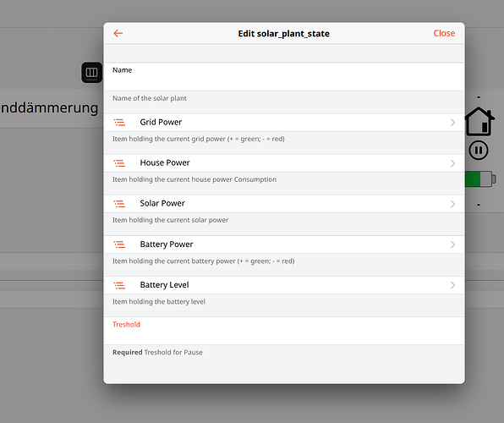
Task: Open Battery Level item picker chevron
Action: pos(453,285)
